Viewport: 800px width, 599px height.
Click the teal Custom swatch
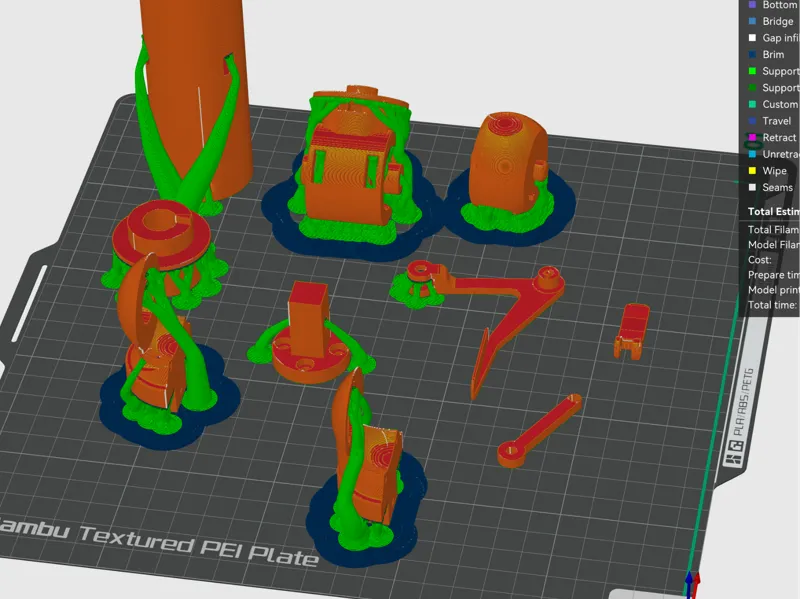pos(752,104)
